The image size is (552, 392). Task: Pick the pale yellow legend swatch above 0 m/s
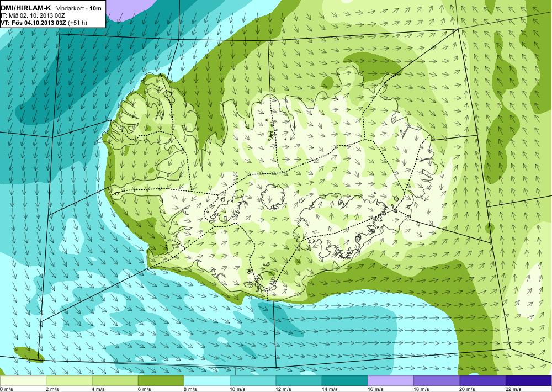coord(23,381)
